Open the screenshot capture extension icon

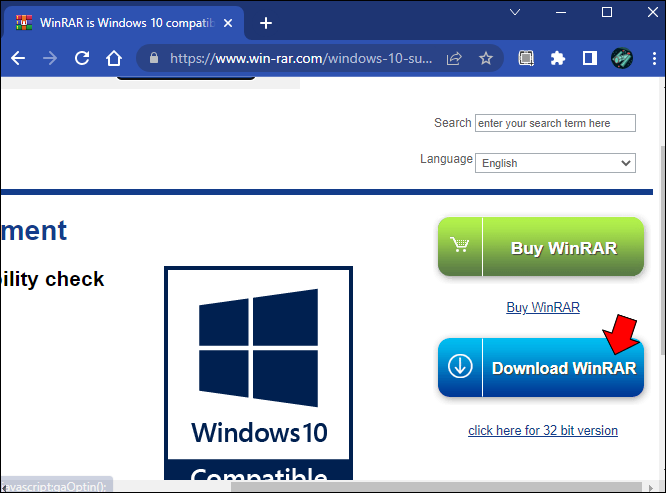click(x=526, y=58)
